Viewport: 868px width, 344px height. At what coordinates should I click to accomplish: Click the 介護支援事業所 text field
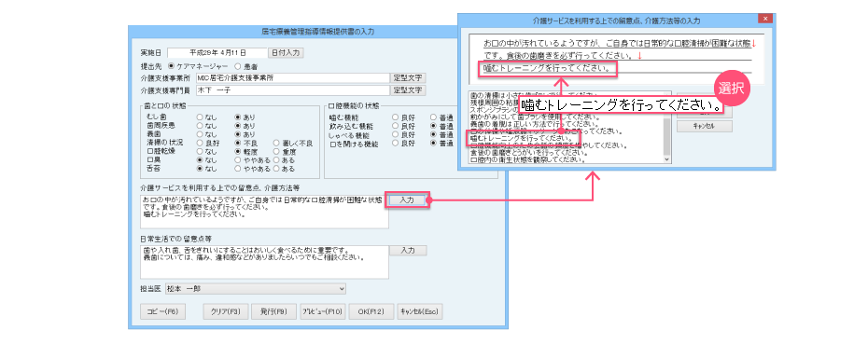click(x=293, y=78)
